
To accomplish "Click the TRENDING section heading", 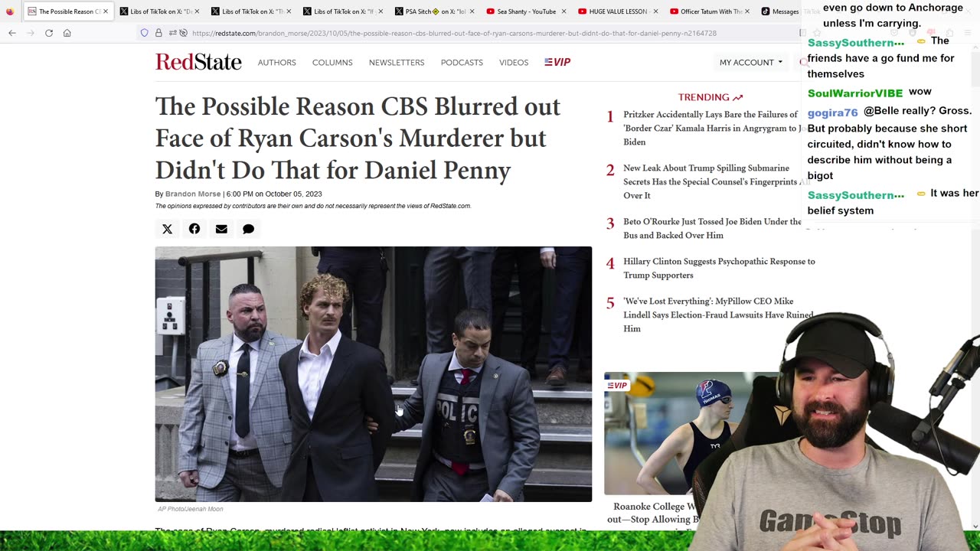I will pos(710,97).
